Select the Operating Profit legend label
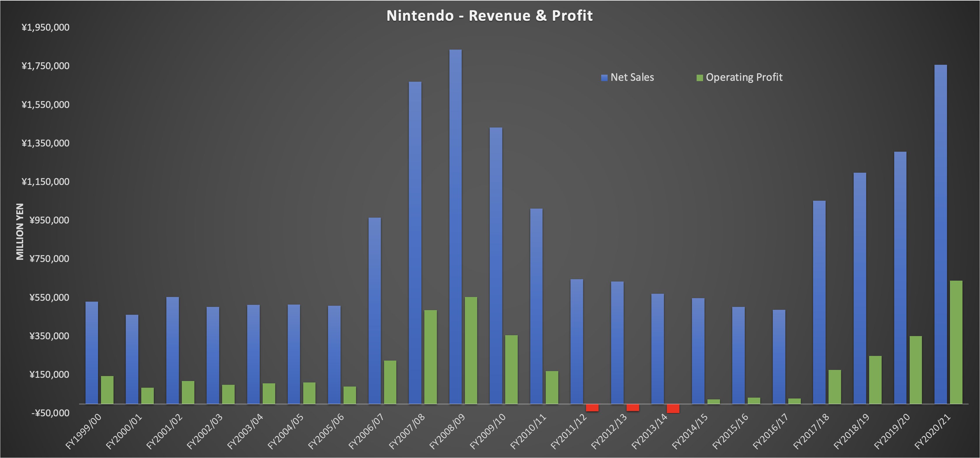This screenshot has height=458, width=980. 744,77
